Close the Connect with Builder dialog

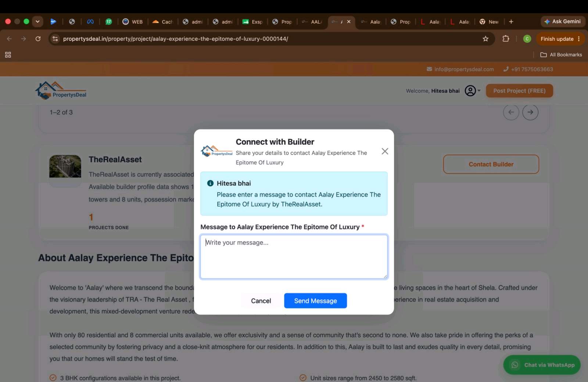click(385, 151)
